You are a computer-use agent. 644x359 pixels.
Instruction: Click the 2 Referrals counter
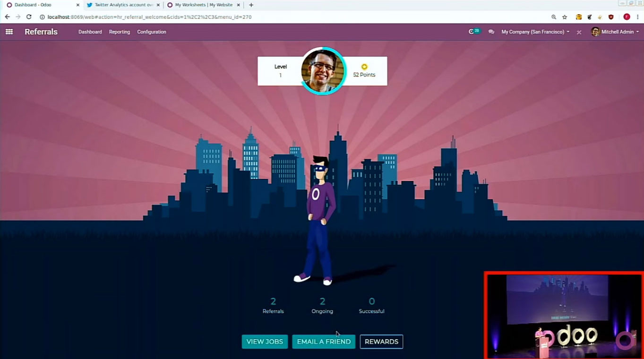(x=273, y=305)
